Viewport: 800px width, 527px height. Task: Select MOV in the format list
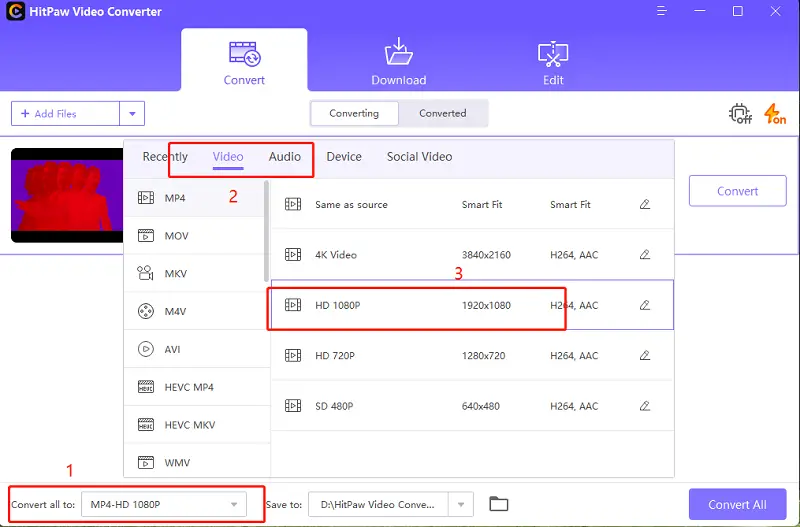tap(194, 235)
